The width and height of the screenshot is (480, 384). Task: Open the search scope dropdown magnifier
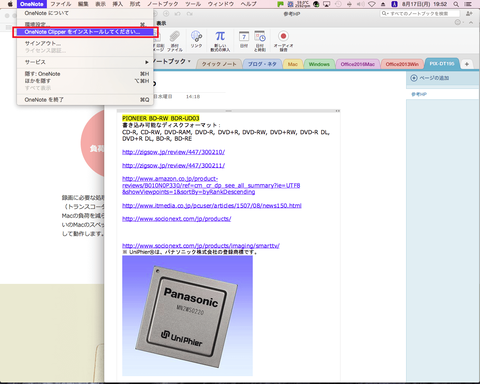pos(384,13)
